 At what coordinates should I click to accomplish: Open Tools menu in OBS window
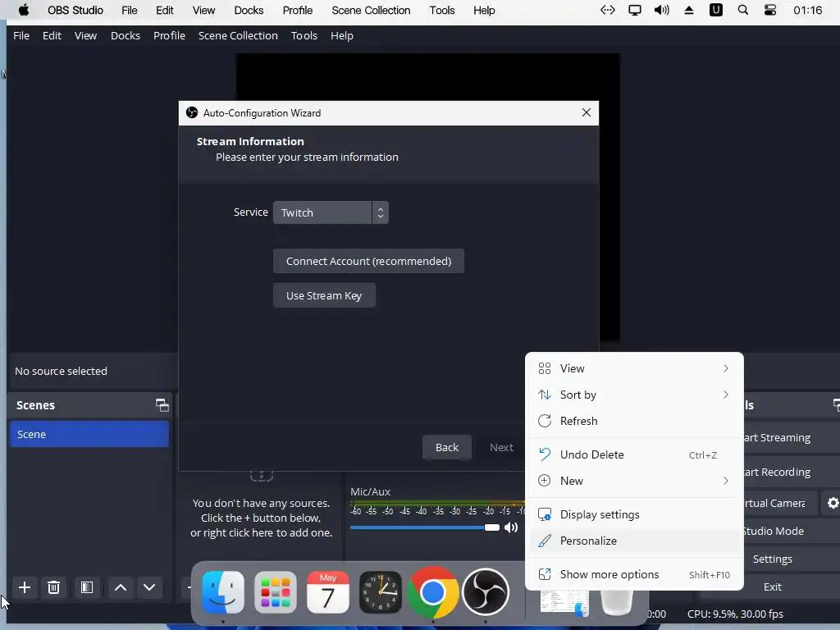pyautogui.click(x=304, y=35)
